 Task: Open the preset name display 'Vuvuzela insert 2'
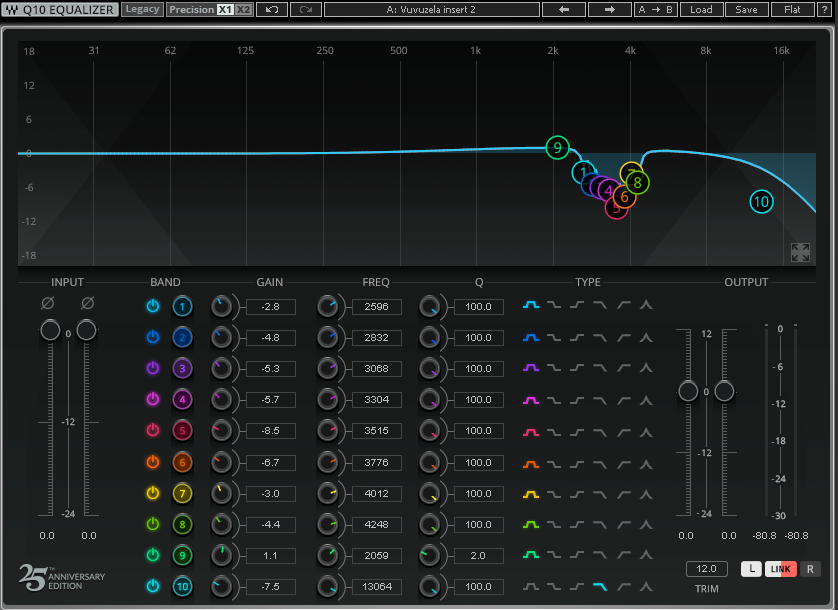point(431,10)
